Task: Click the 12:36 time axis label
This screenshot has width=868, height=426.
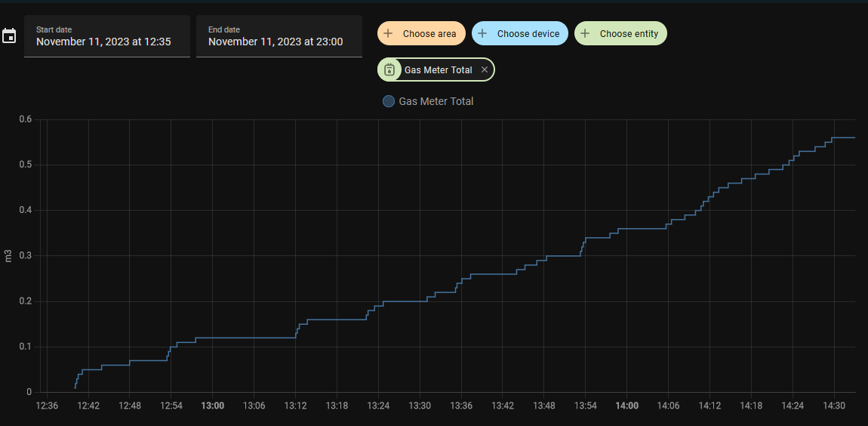Action: tap(48, 406)
